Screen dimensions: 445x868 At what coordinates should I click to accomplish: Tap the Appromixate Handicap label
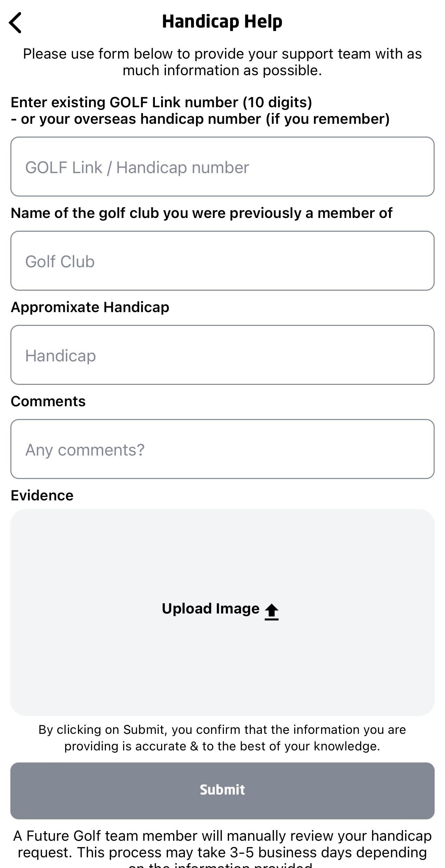coord(90,307)
